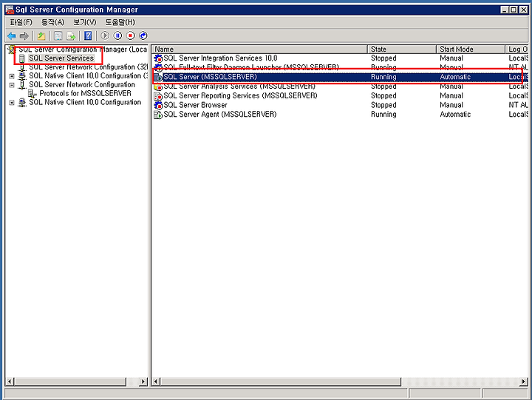The image size is (532, 400).
Task: Select SQL Server Reporting Services row
Action: pos(340,96)
